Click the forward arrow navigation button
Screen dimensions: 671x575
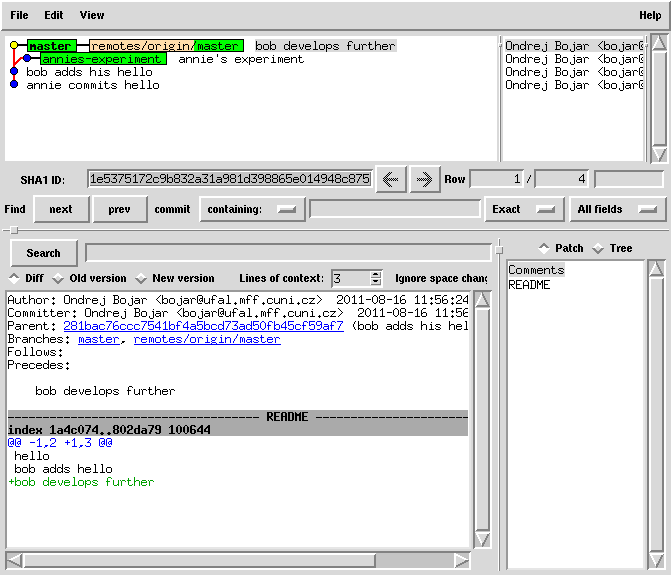425,179
